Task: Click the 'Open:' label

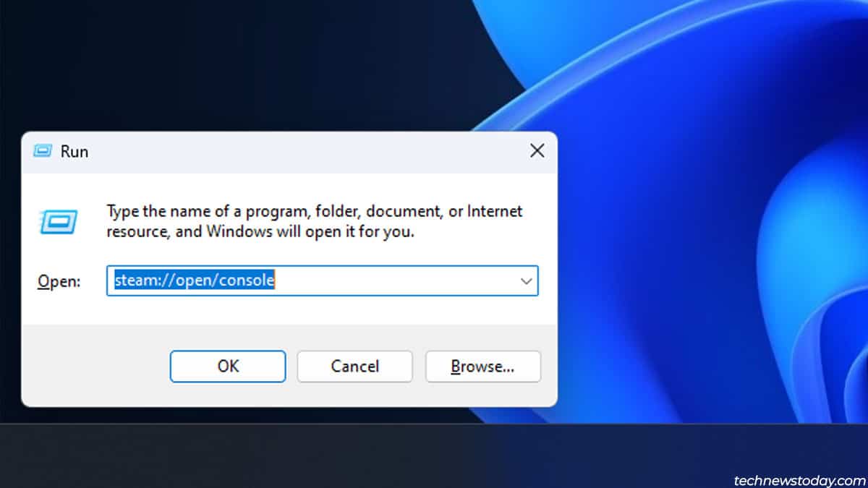Action: pyautogui.click(x=59, y=281)
